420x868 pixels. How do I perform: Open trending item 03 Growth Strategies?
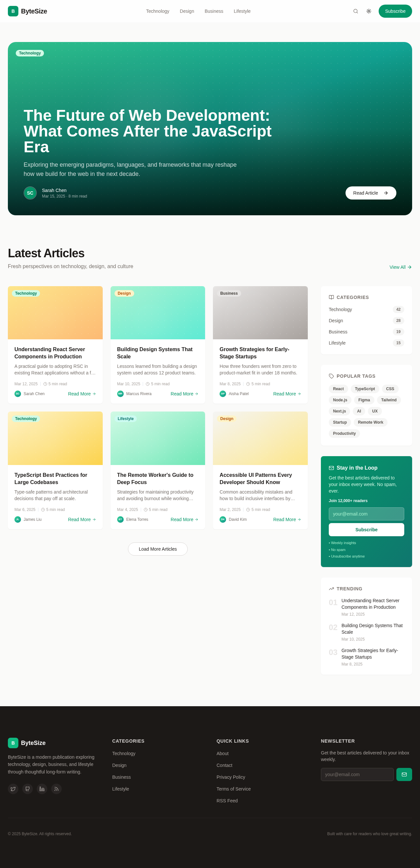tap(366, 657)
